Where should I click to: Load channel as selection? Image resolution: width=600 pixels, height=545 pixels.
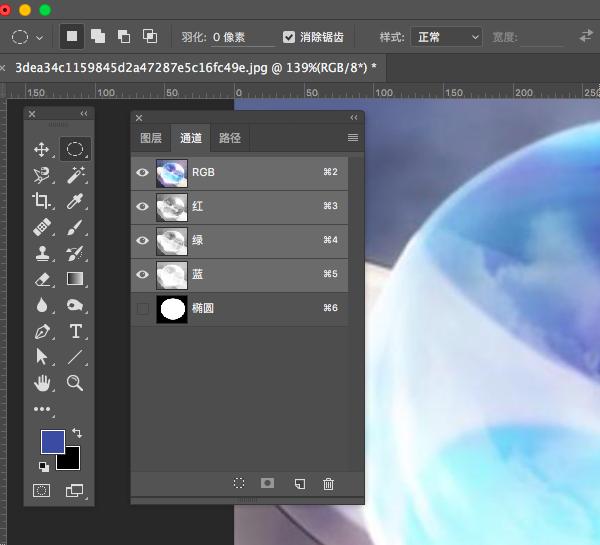tap(239, 483)
